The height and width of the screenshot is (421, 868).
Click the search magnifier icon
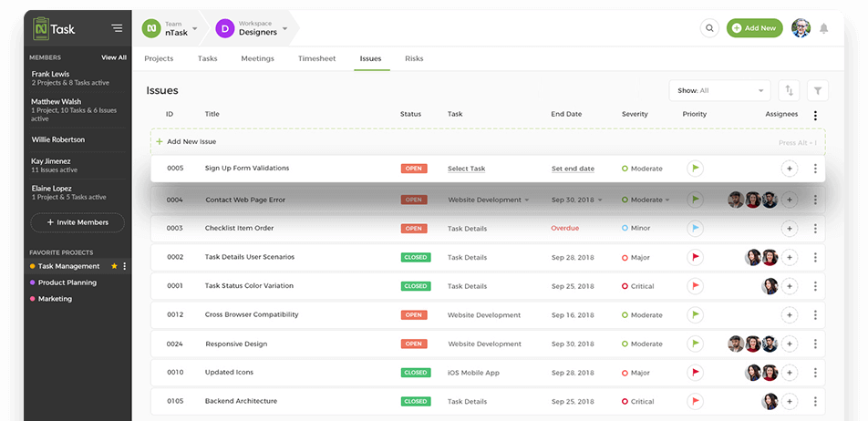tap(709, 28)
